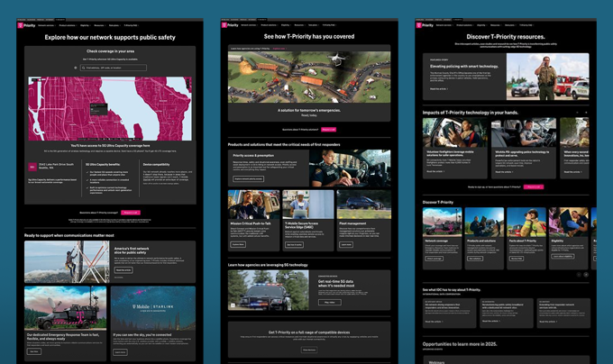The height and width of the screenshot is (364, 613).
Task: Click Read the article on the Wichita PD card
Action: pos(504,172)
